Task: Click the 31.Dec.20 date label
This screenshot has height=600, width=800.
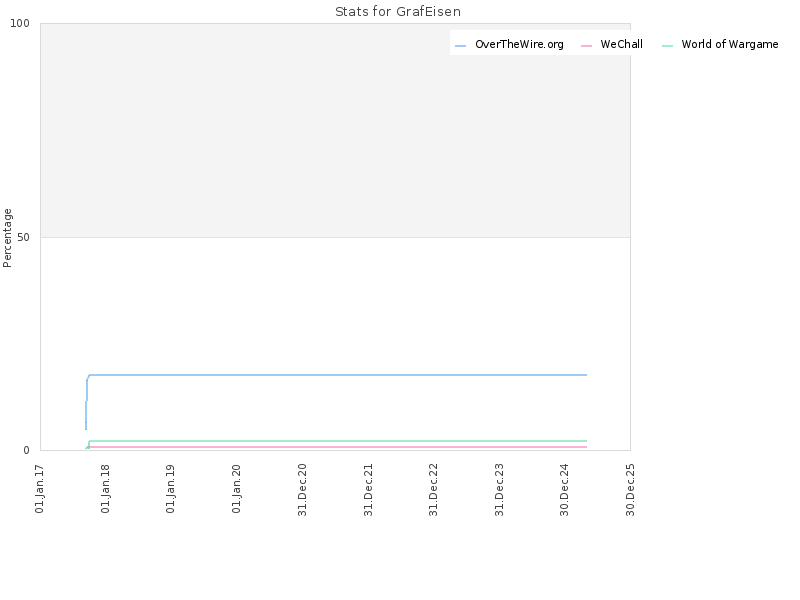Action: (x=302, y=490)
